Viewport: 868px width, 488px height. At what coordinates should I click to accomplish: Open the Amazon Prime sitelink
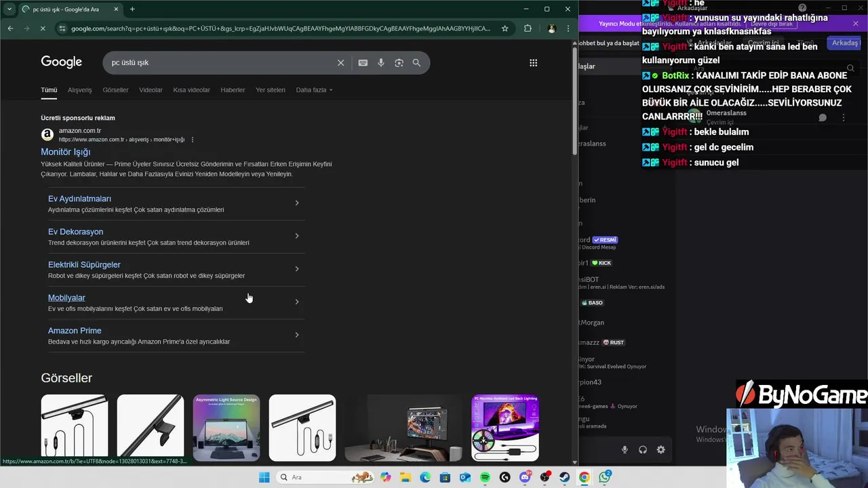point(75,331)
